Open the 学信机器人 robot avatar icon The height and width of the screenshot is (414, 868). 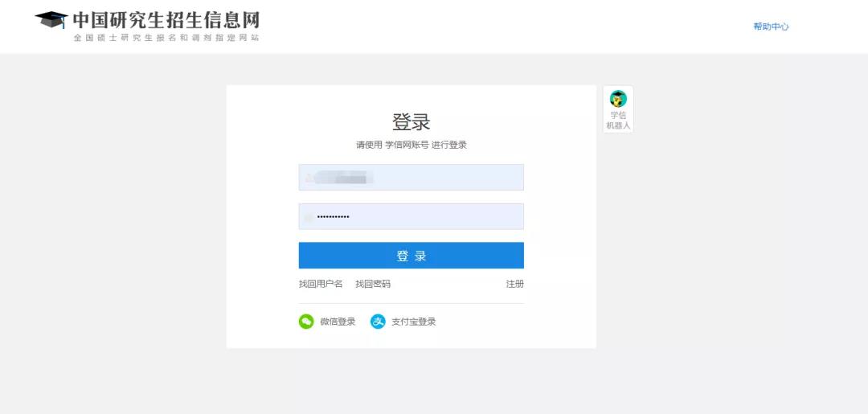click(618, 99)
